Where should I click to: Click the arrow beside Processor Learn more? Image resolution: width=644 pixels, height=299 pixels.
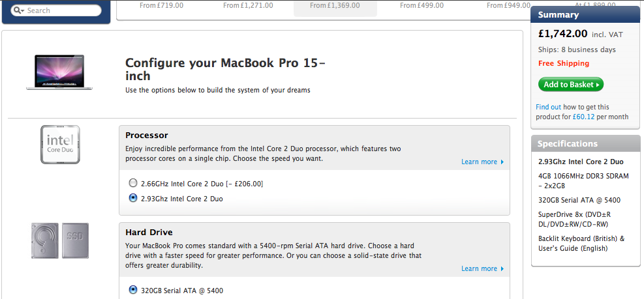pos(502,162)
